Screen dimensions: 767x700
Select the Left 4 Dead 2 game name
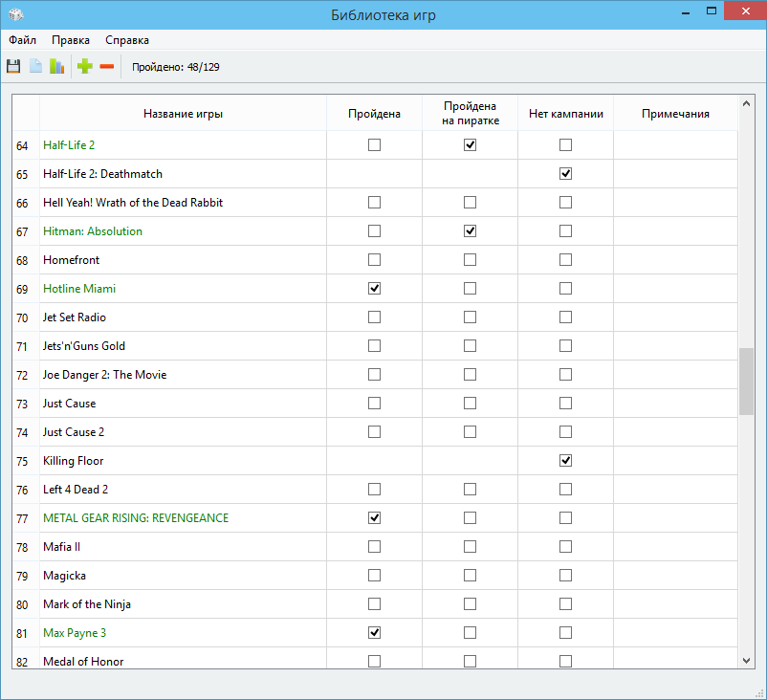coord(76,490)
